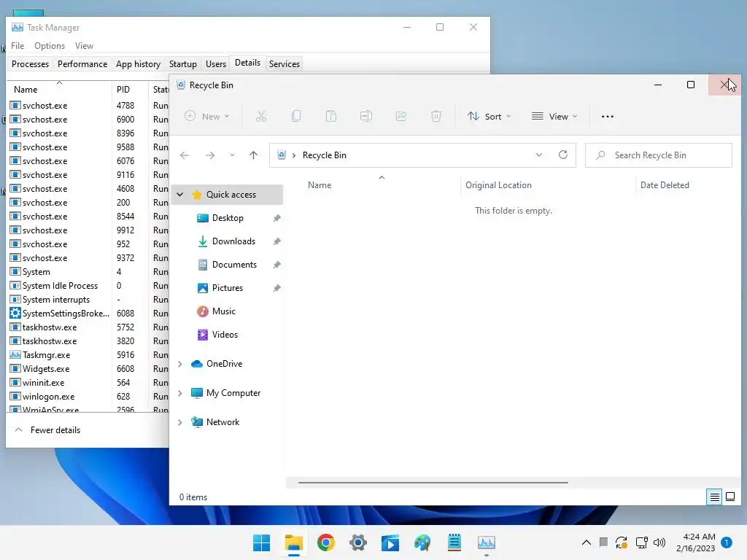
Task: Click the Copy icon in Recycle Bin toolbar
Action: [x=296, y=116]
